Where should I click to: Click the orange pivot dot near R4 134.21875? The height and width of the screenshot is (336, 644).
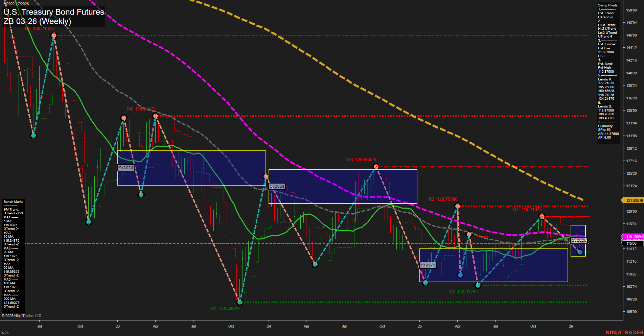156,115
